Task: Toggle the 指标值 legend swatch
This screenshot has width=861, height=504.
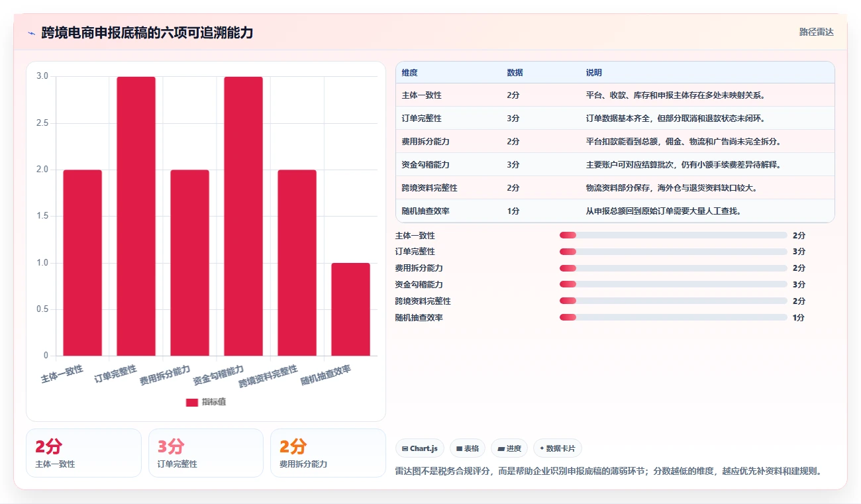Action: coord(191,402)
